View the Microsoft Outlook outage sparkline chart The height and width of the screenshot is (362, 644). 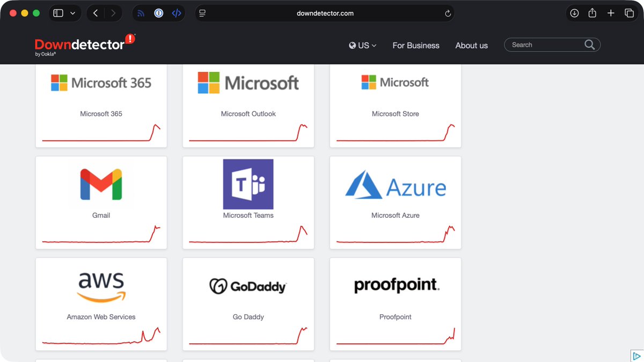[248, 133]
